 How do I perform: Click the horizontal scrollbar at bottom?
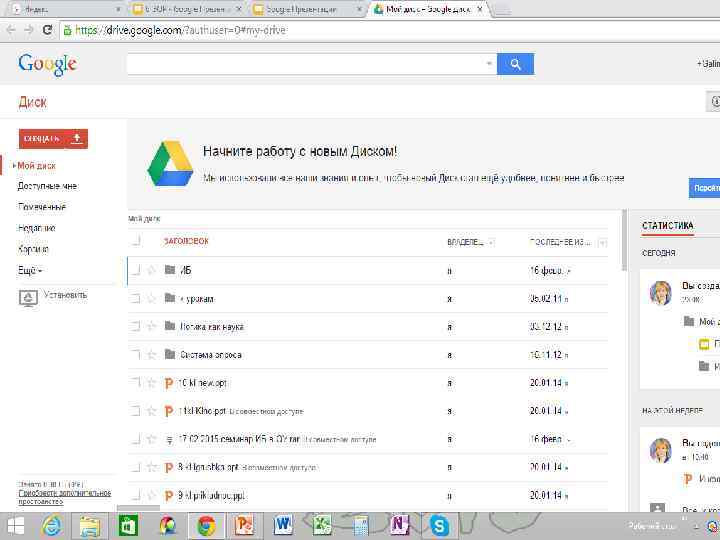(138, 508)
